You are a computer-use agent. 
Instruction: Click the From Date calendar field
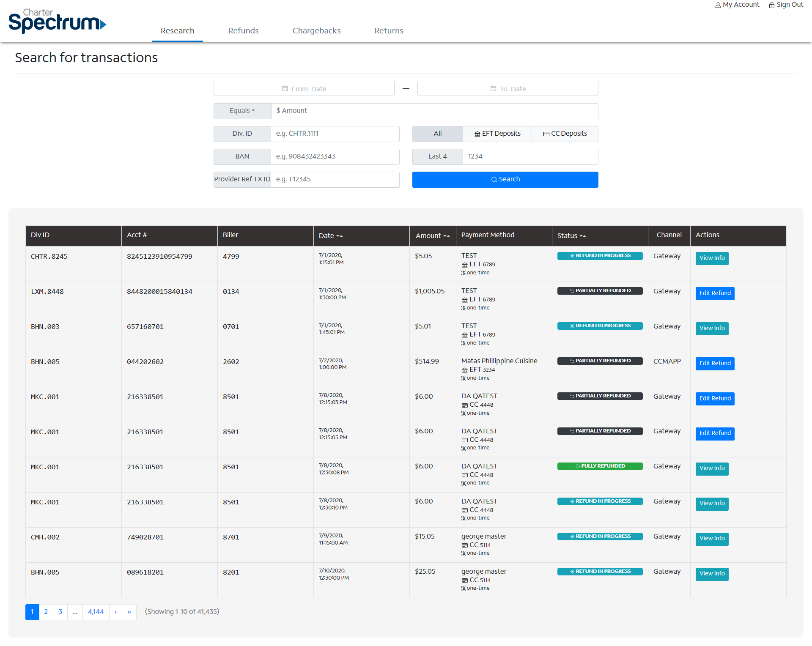304,89
